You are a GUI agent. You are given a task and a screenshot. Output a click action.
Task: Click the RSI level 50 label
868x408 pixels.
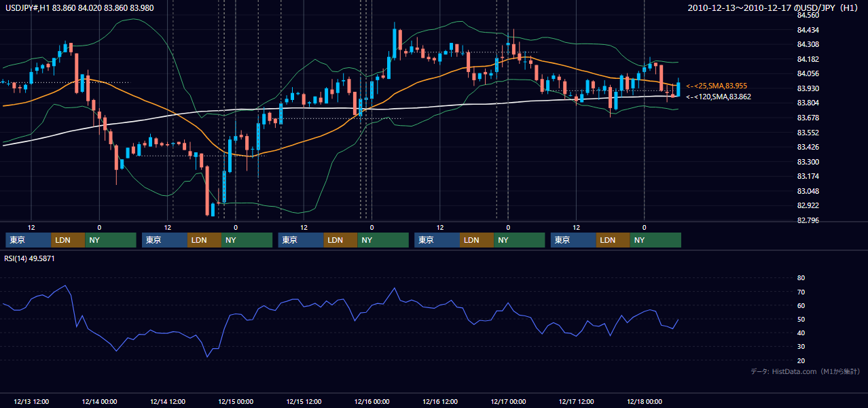tap(801, 319)
